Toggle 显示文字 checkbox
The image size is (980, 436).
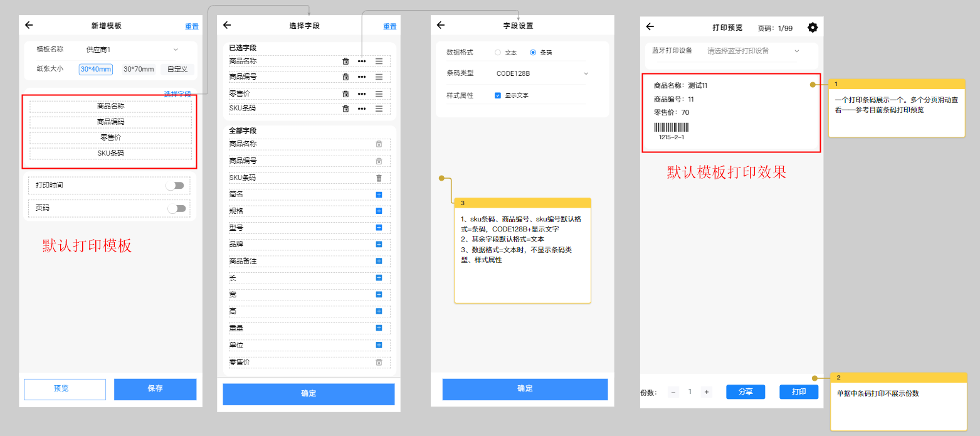[498, 95]
